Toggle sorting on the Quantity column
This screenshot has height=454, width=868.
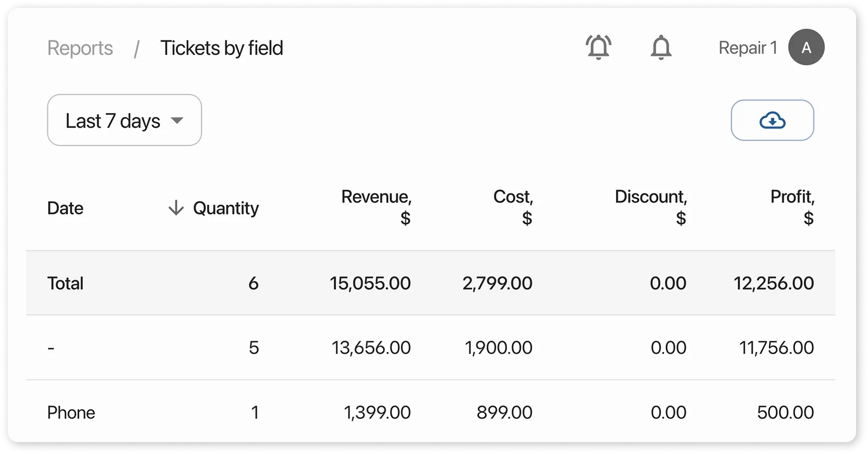(x=226, y=208)
